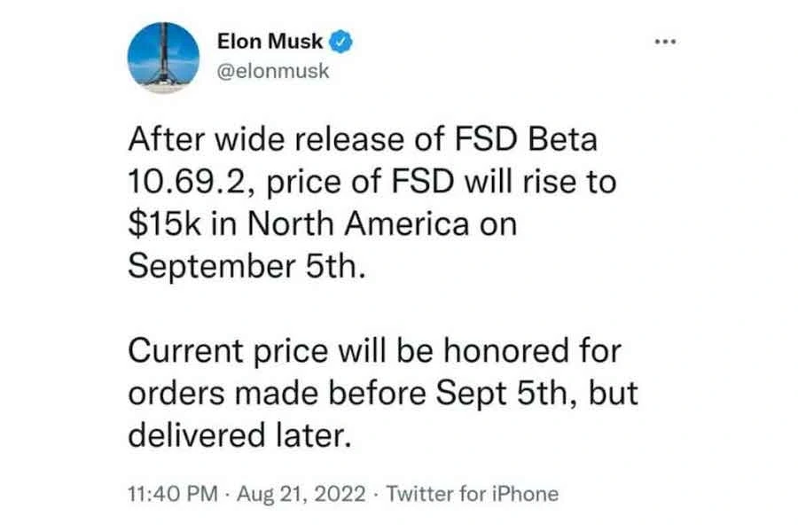Image resolution: width=798 pixels, height=532 pixels.
Task: Open the three-dot more options menu
Action: tap(664, 43)
